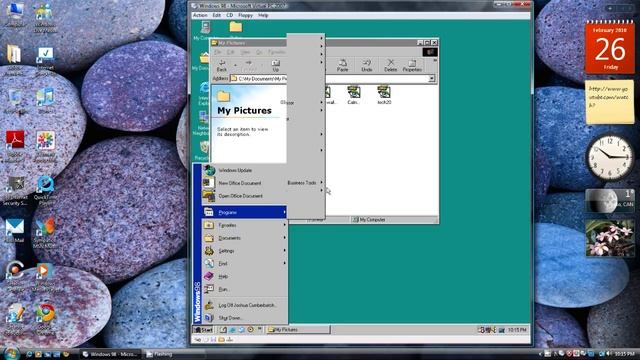Open the Run dialog from start menu
The width and height of the screenshot is (640, 360).
(x=244, y=289)
